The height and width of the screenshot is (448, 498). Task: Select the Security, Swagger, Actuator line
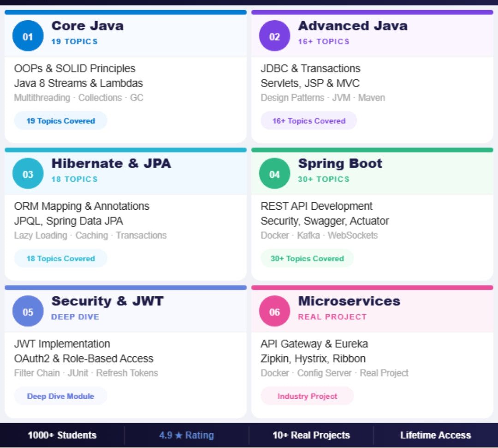(x=325, y=221)
